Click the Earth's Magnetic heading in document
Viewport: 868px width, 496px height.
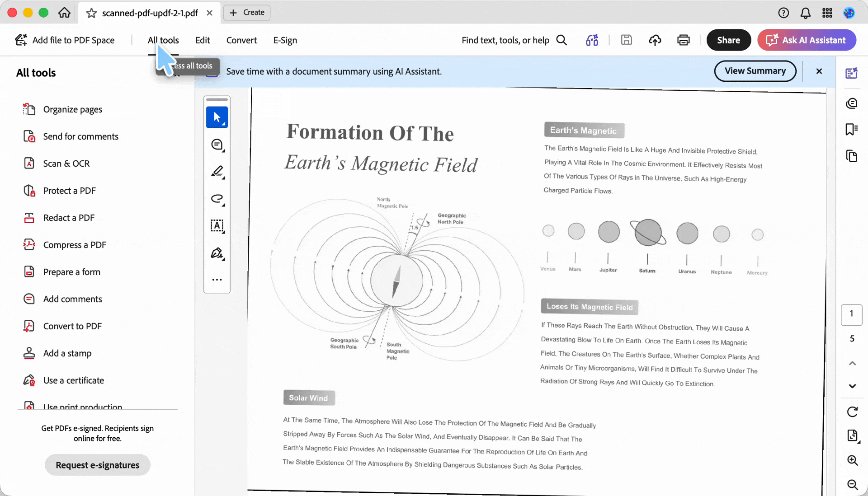[x=584, y=130]
